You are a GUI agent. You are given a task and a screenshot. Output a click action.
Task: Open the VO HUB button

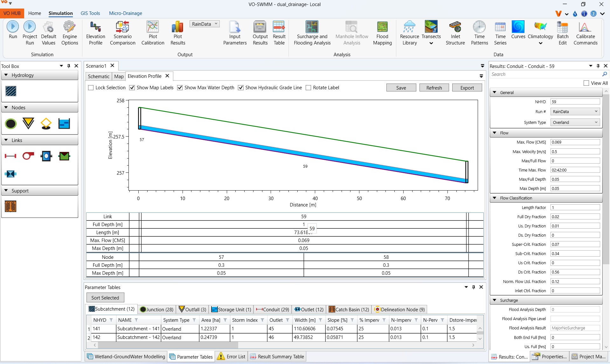[x=12, y=13]
